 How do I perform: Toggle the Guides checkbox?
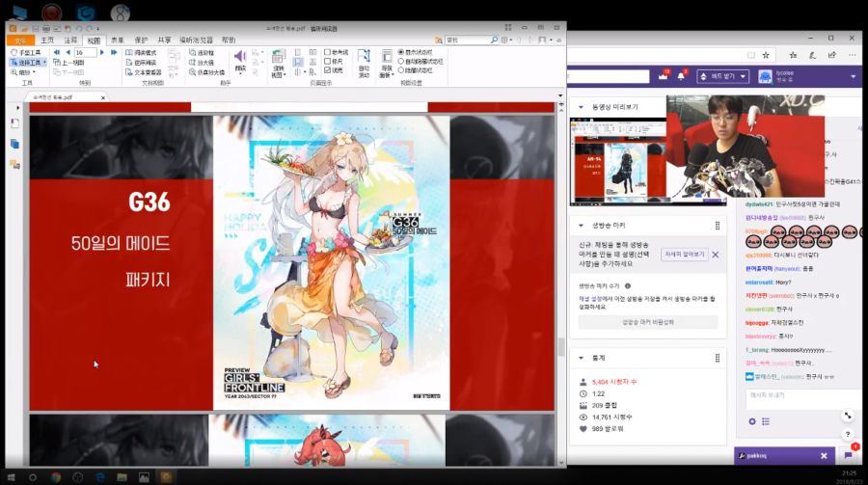334,53
